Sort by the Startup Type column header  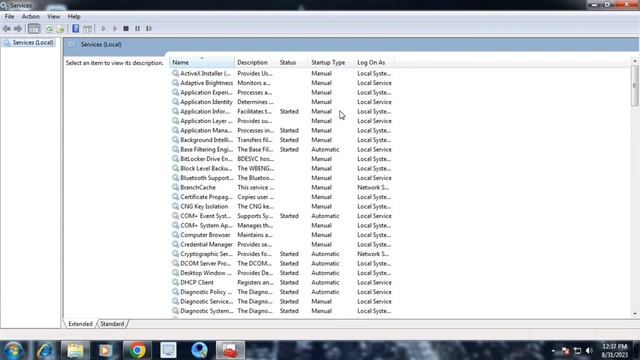[x=331, y=62]
